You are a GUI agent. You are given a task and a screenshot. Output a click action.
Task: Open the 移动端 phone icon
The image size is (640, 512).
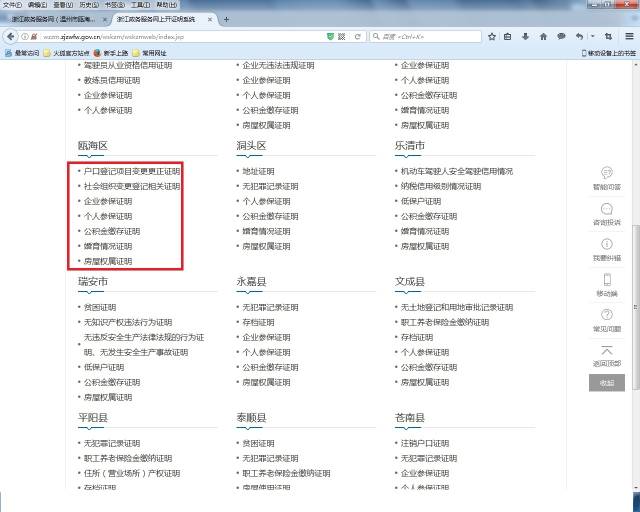pyautogui.click(x=607, y=281)
